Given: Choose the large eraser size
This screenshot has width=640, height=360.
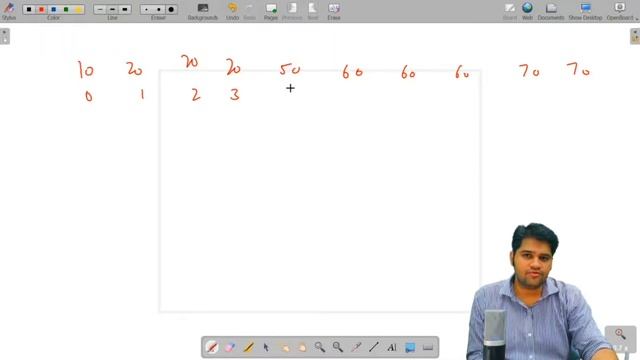Looking at the screenshot, I should (x=171, y=9).
